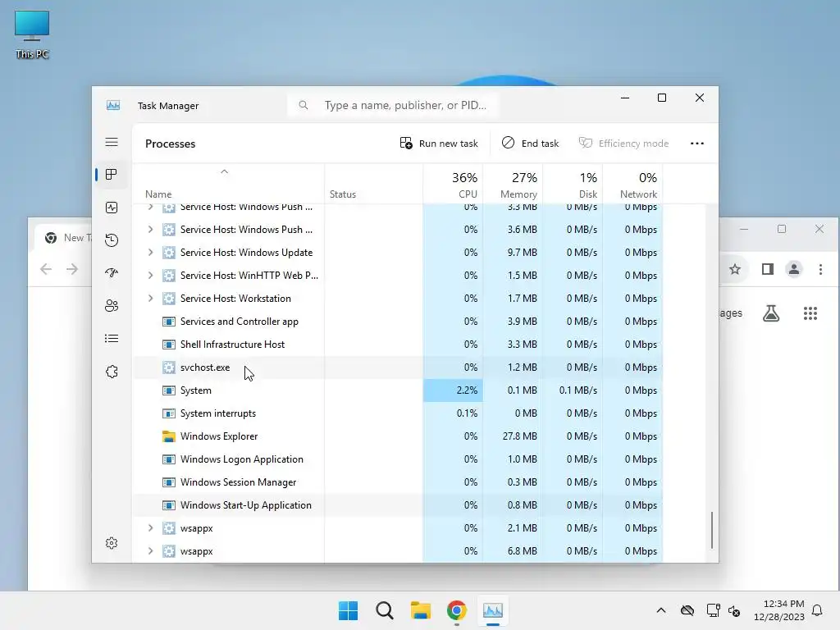Click Chrome bookmark star icon
Viewport: 840px width, 630px height.
point(735,269)
